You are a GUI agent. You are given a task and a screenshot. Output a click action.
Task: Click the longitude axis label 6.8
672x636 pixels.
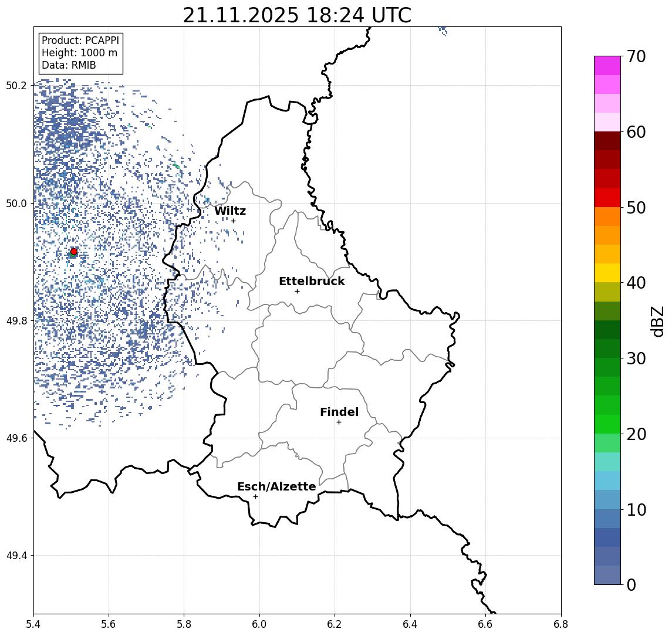[560, 624]
